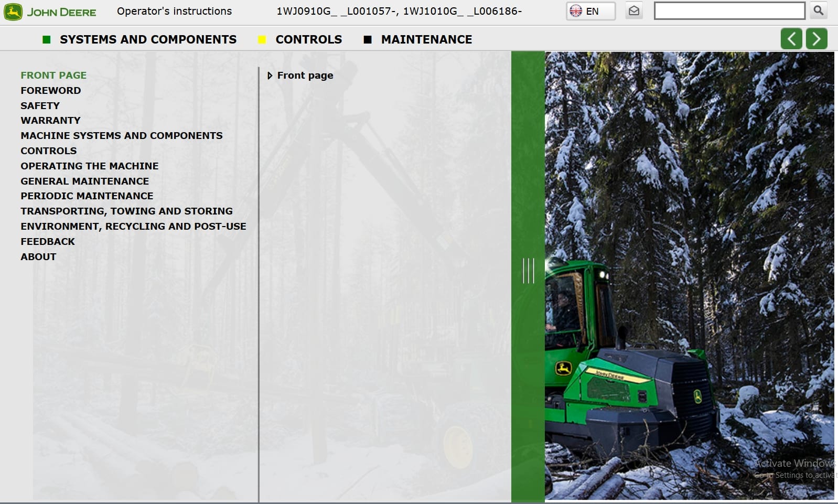The height and width of the screenshot is (504, 838).
Task: Click the Operator's instructions title
Action: 174,11
